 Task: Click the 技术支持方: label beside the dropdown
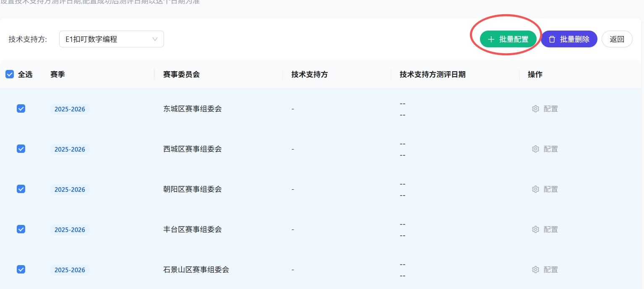(28, 39)
